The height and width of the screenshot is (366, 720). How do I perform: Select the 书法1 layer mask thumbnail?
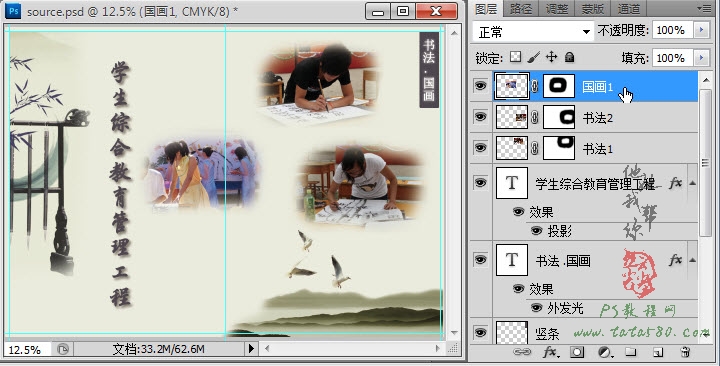(x=559, y=148)
